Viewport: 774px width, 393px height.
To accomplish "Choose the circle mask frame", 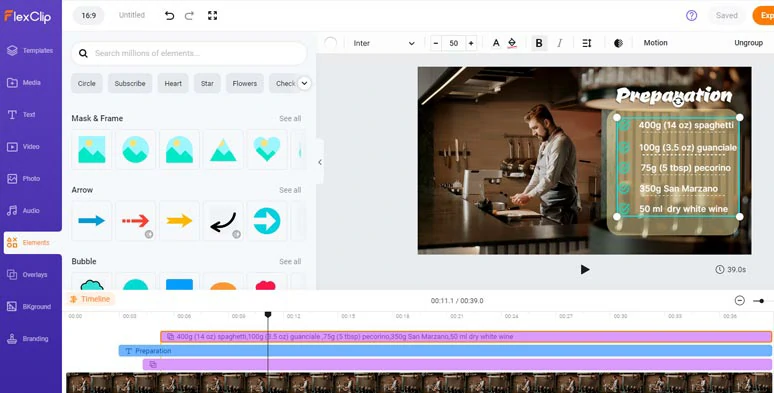I will point(136,150).
